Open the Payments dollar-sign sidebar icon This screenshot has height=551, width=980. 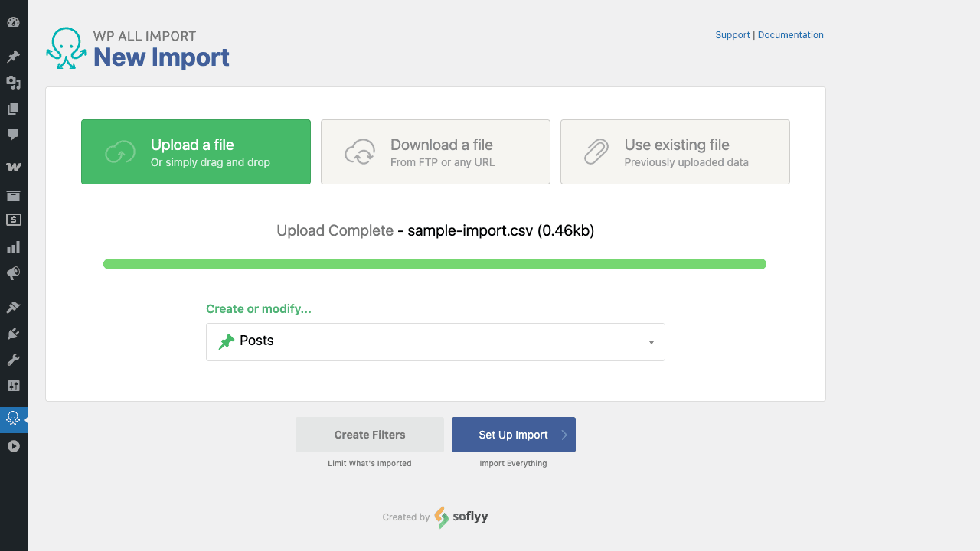pyautogui.click(x=13, y=220)
